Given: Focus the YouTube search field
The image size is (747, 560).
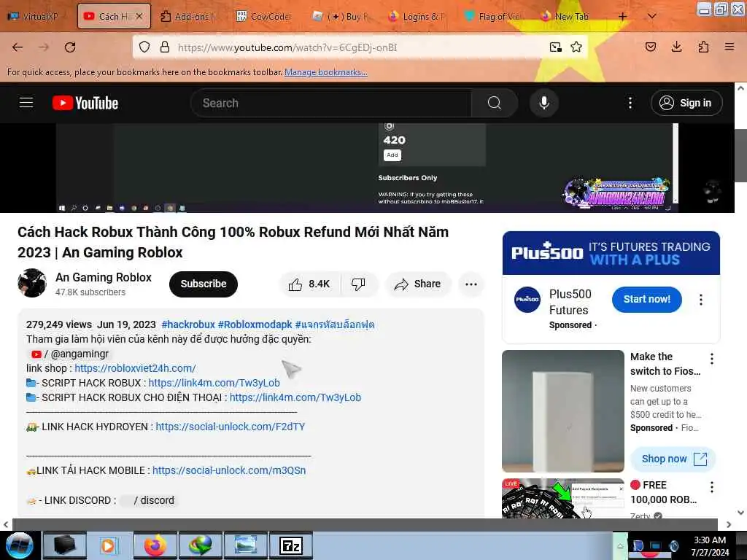Looking at the screenshot, I should click(332, 103).
